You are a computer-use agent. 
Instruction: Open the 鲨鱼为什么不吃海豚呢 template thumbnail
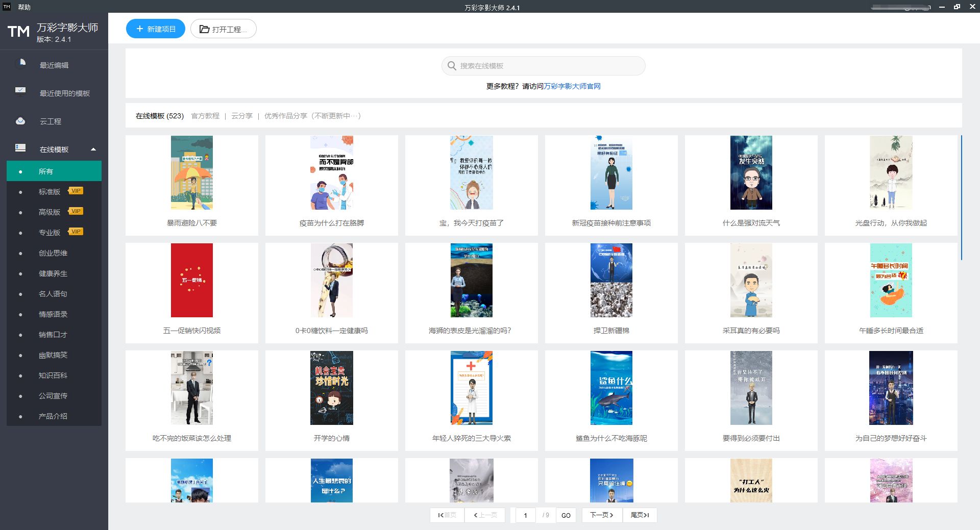pos(611,388)
